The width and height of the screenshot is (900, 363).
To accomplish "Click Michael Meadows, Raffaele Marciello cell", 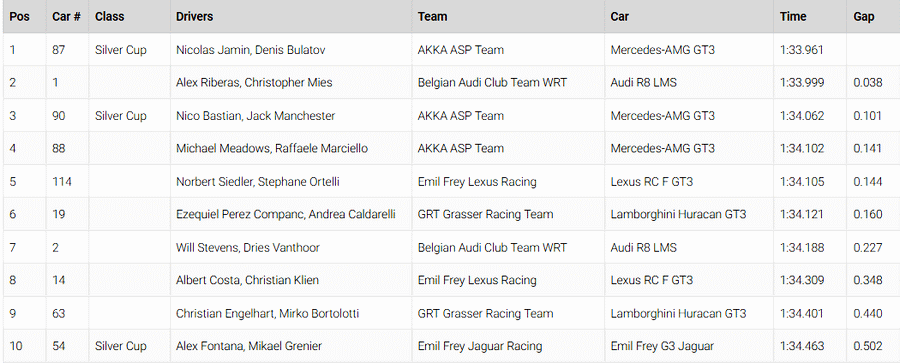I will 290,149.
